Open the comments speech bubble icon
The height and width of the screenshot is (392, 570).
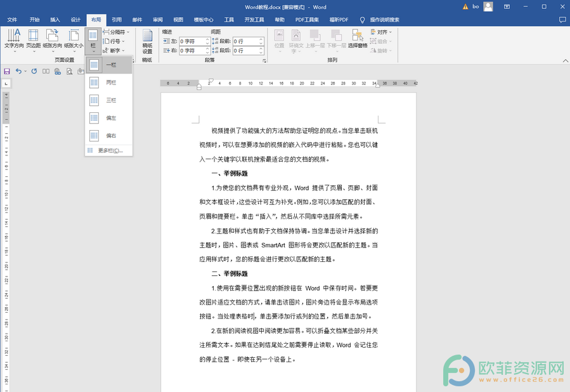[562, 20]
